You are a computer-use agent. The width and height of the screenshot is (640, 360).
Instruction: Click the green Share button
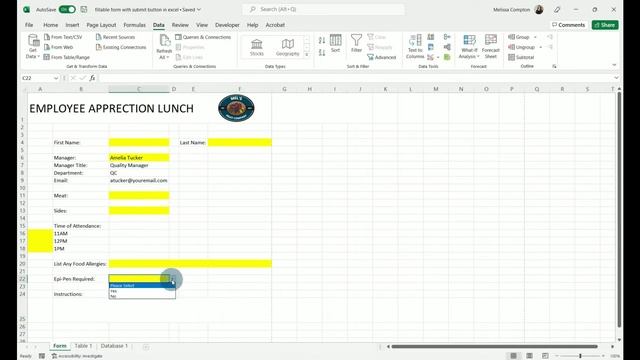coord(605,25)
